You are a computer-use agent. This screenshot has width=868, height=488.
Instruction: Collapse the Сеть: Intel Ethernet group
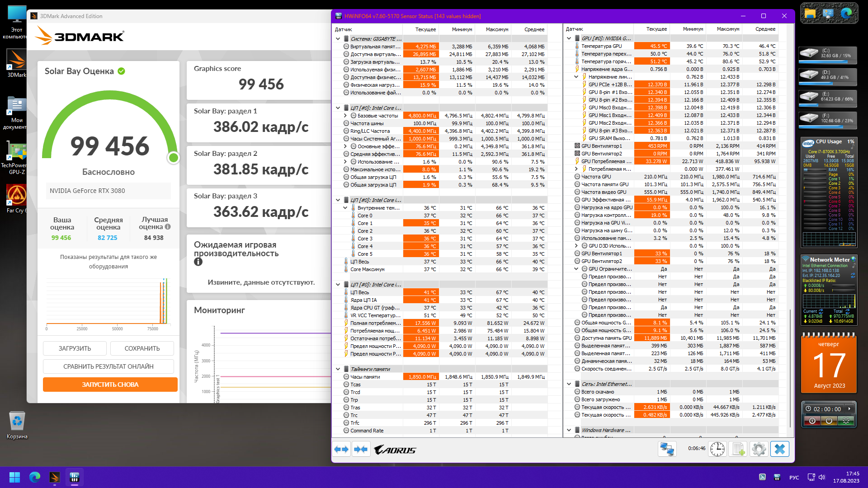tap(569, 384)
